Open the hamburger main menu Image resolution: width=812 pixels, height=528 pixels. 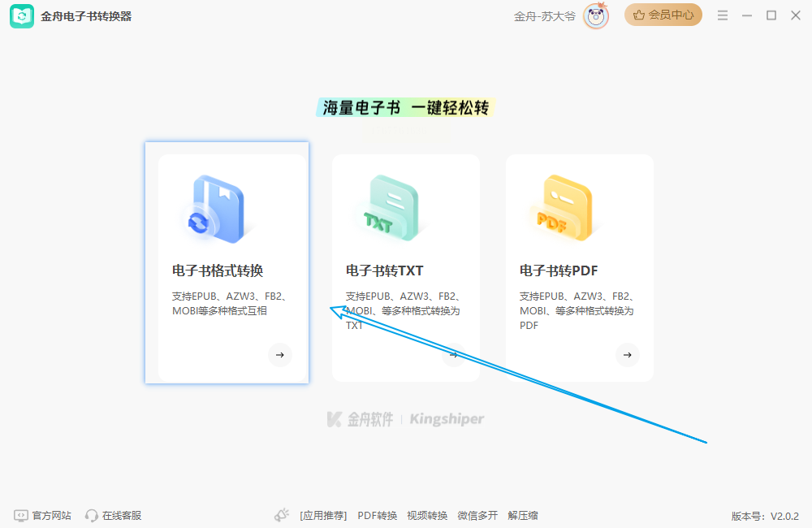tap(723, 15)
